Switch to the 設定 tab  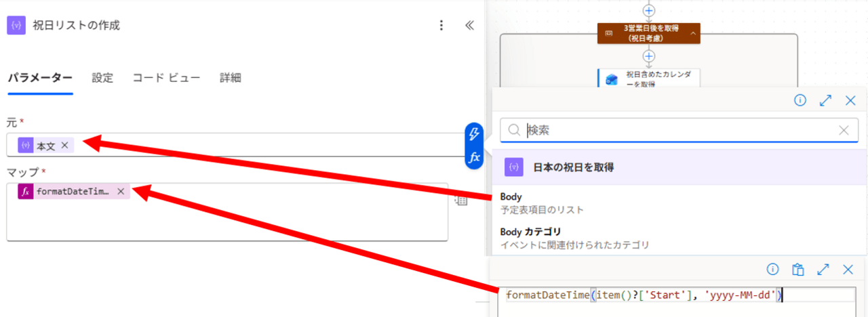(102, 78)
